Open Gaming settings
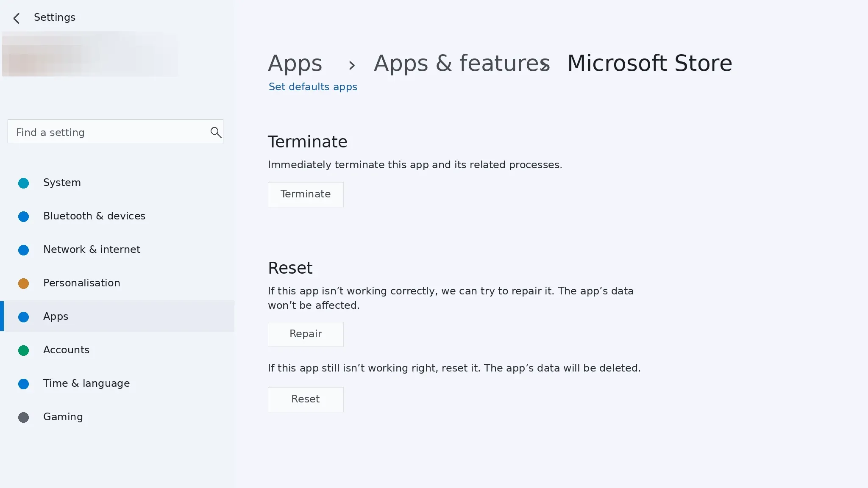This screenshot has height=488, width=868. coord(117,417)
